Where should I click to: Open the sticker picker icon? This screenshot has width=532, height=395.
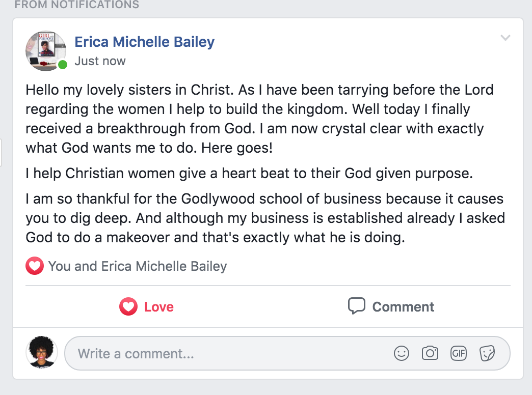tap(487, 353)
